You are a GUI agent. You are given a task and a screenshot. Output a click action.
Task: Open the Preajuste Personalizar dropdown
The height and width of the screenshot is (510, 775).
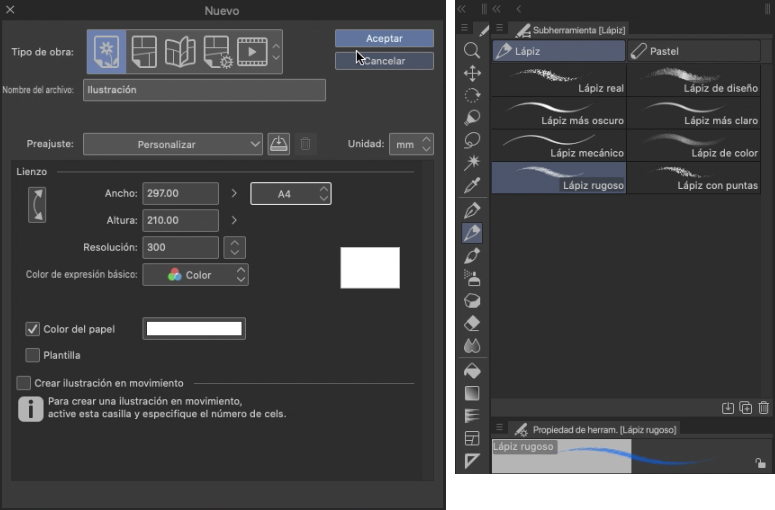pyautogui.click(x=172, y=144)
